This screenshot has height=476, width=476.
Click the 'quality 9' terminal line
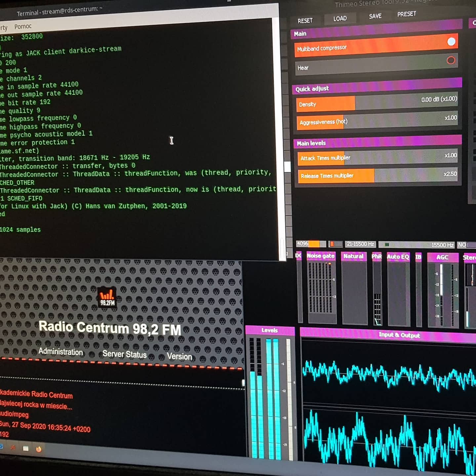pos(20,111)
